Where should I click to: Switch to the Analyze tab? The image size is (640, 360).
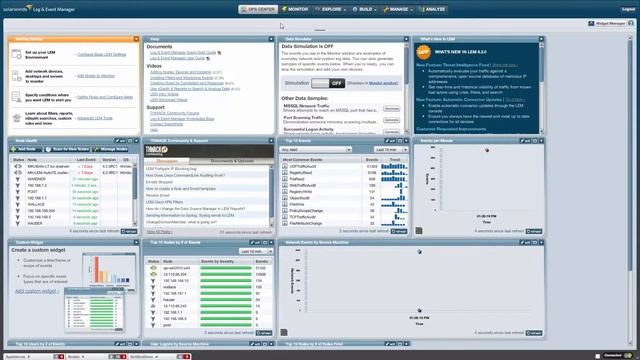coord(433,9)
